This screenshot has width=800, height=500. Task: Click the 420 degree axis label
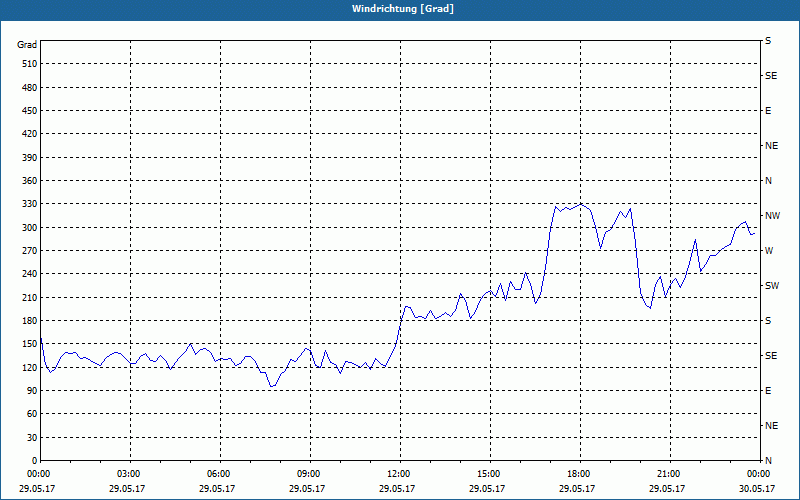[30, 134]
